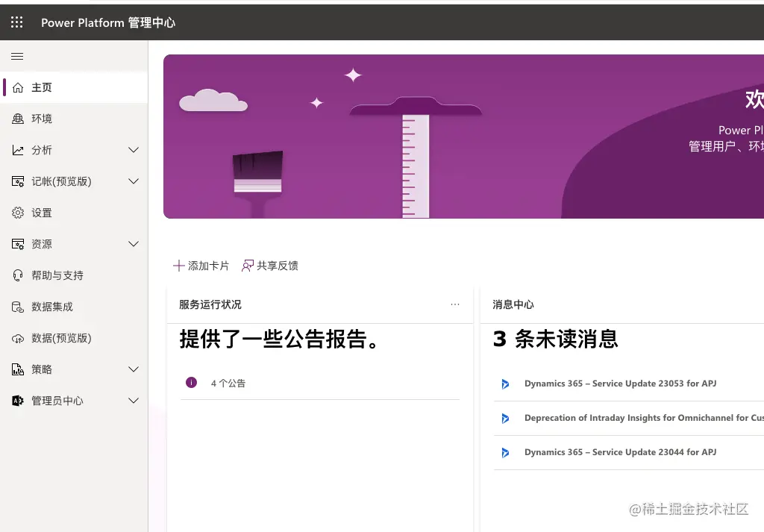764x532 pixels.
Task: Click Dynamics icon for Service Update 23044
Action: click(x=505, y=453)
